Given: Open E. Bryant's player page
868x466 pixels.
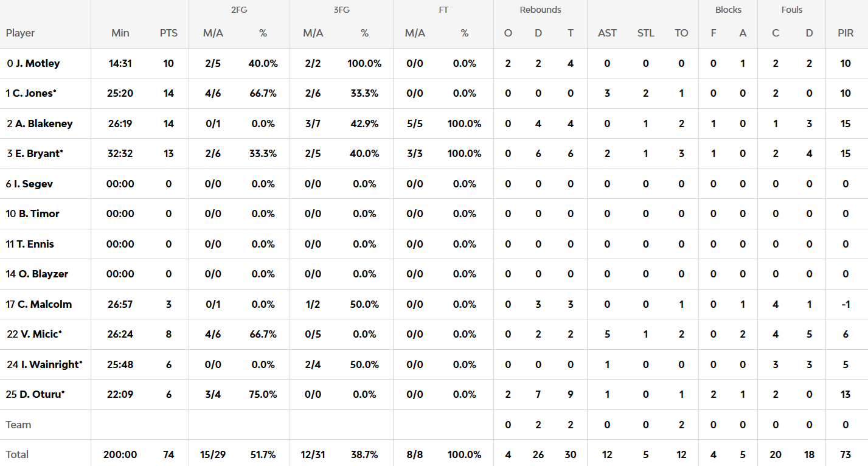Looking at the screenshot, I should [38, 153].
